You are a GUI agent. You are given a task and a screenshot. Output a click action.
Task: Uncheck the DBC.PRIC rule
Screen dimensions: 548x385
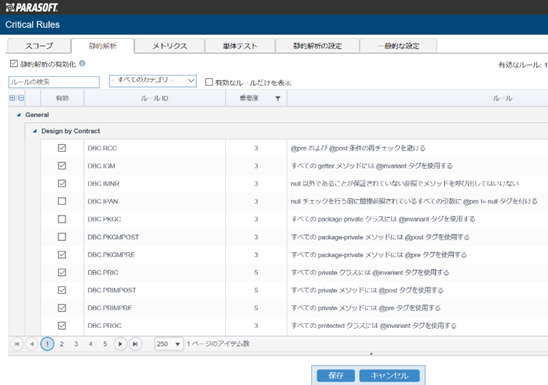tap(62, 272)
